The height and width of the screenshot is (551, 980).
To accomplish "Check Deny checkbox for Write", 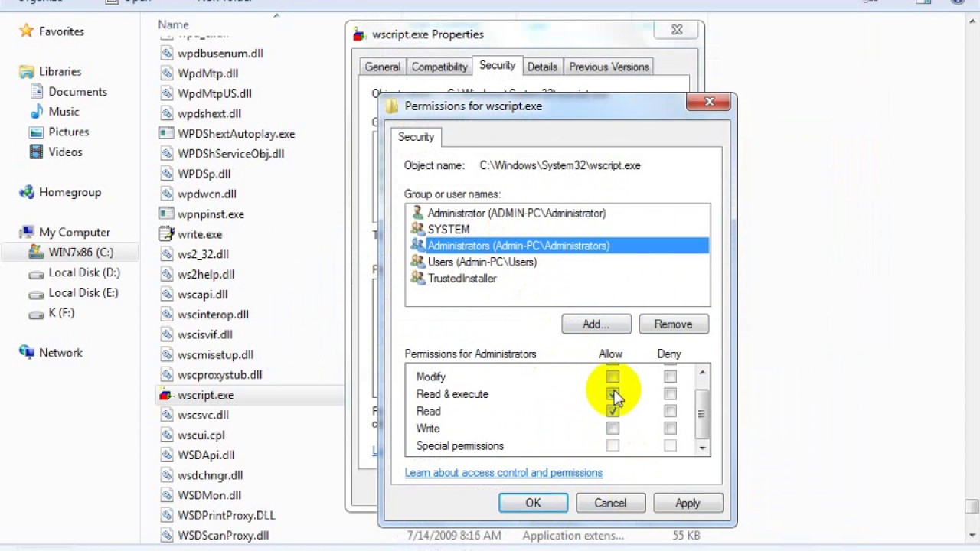I will coord(670,429).
